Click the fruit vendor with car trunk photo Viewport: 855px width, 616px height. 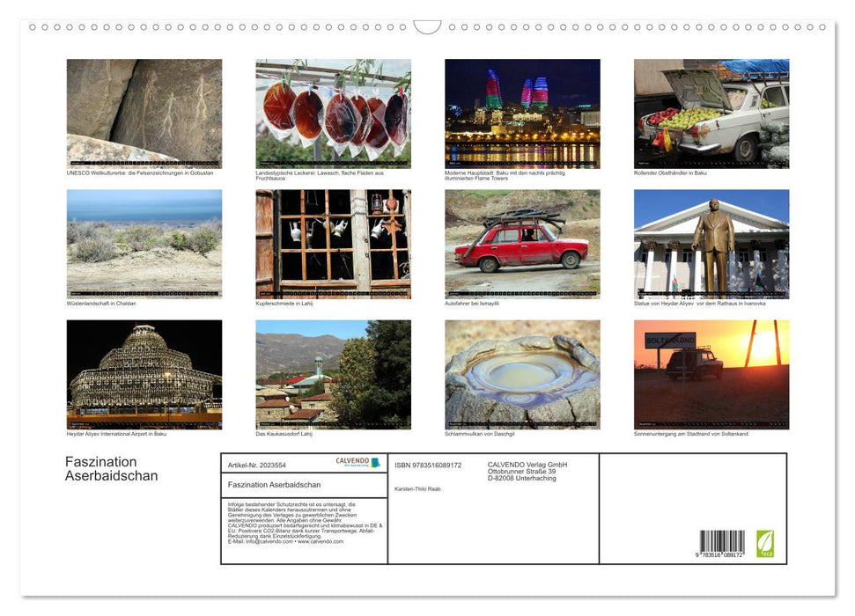(x=711, y=112)
